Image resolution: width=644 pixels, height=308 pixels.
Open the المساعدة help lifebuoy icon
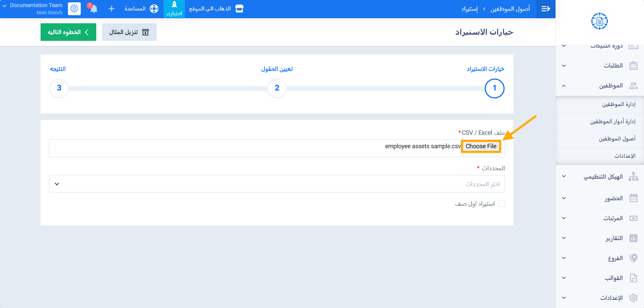point(154,9)
